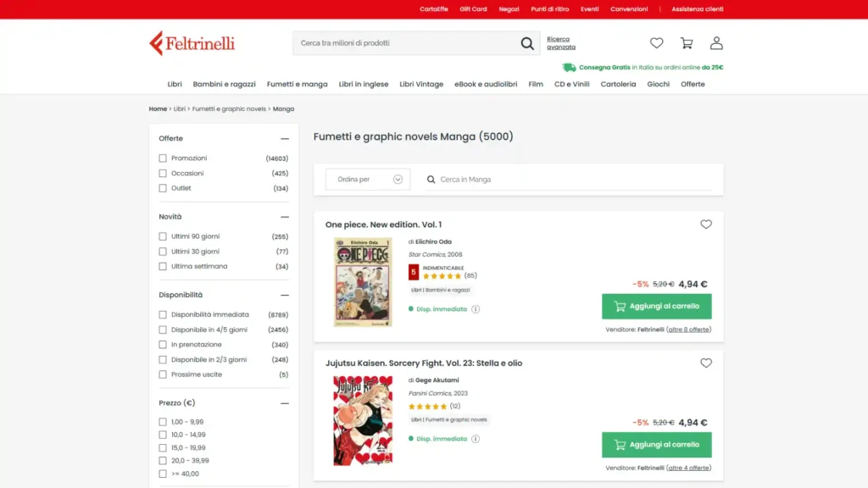Image resolution: width=868 pixels, height=488 pixels.
Task: Open the Libri Vintage menu
Action: [x=421, y=84]
